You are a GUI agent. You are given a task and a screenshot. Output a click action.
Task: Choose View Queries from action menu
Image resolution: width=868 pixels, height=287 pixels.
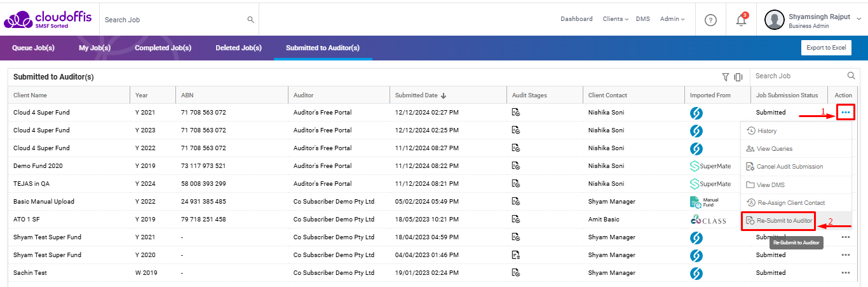coord(796,149)
